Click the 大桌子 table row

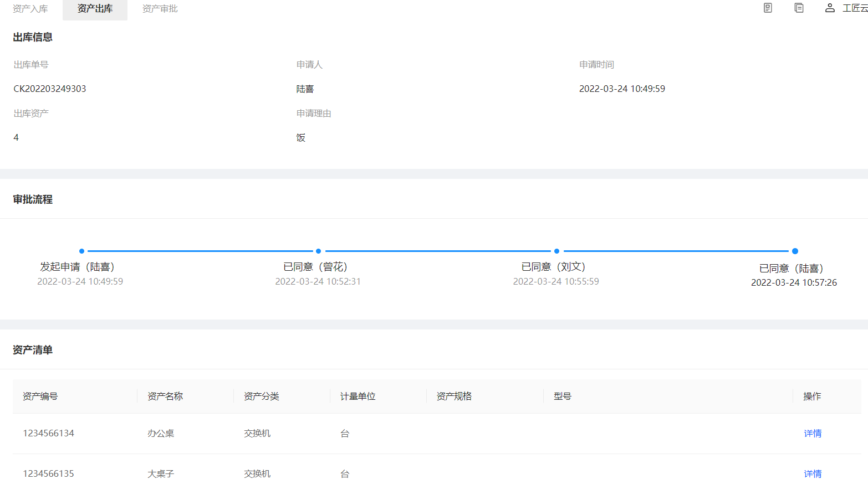point(160,473)
